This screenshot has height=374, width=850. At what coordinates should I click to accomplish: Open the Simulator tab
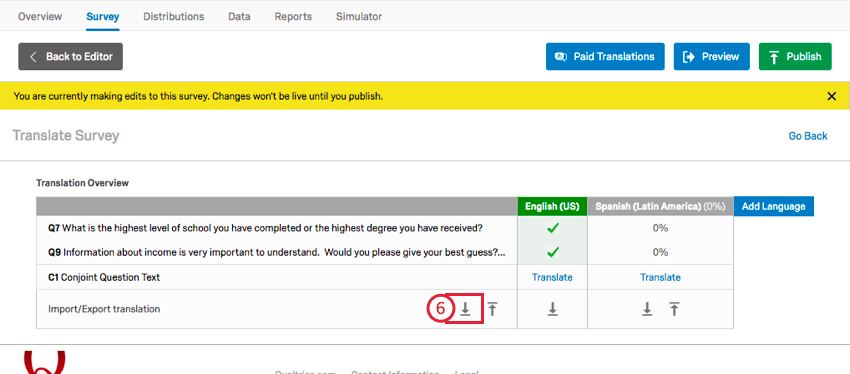point(359,16)
